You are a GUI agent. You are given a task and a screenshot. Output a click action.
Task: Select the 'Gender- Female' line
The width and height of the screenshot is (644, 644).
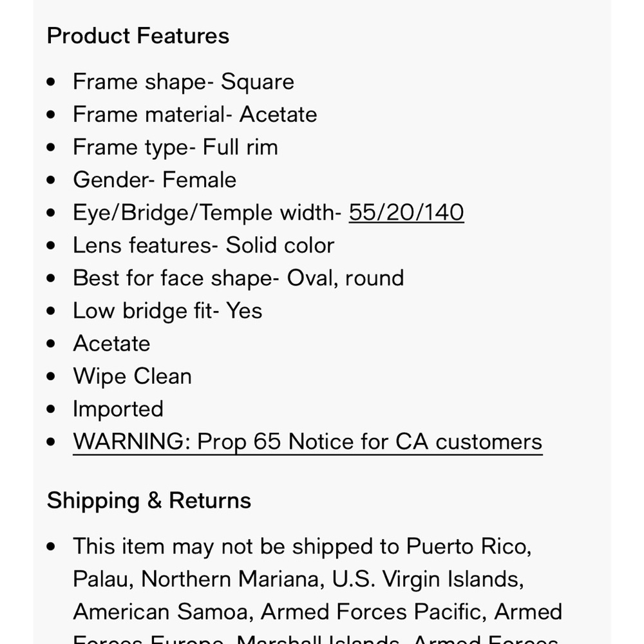coord(155,180)
